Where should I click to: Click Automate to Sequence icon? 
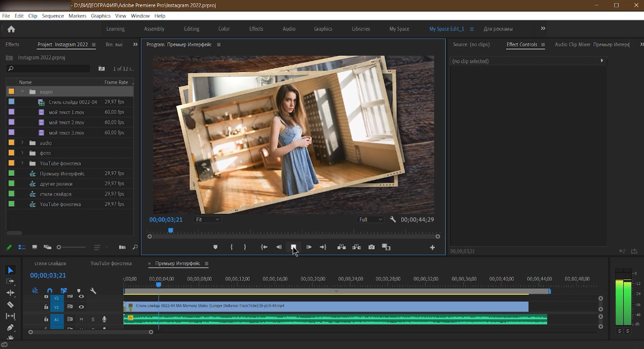122,247
